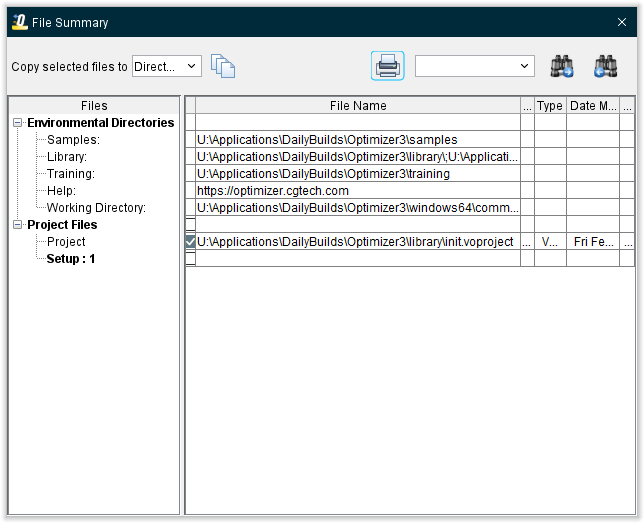
Task: Click the find previous binoculars icon
Action: 605,66
